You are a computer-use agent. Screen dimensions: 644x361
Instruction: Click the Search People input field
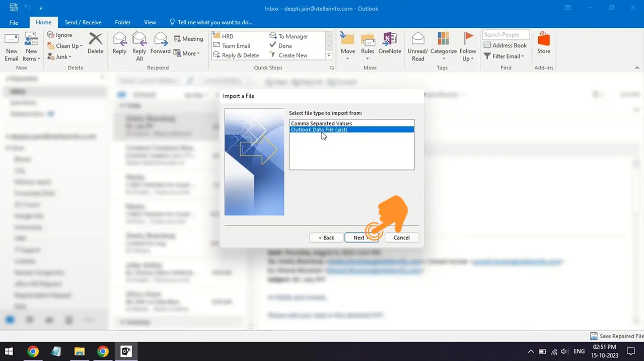pos(506,35)
